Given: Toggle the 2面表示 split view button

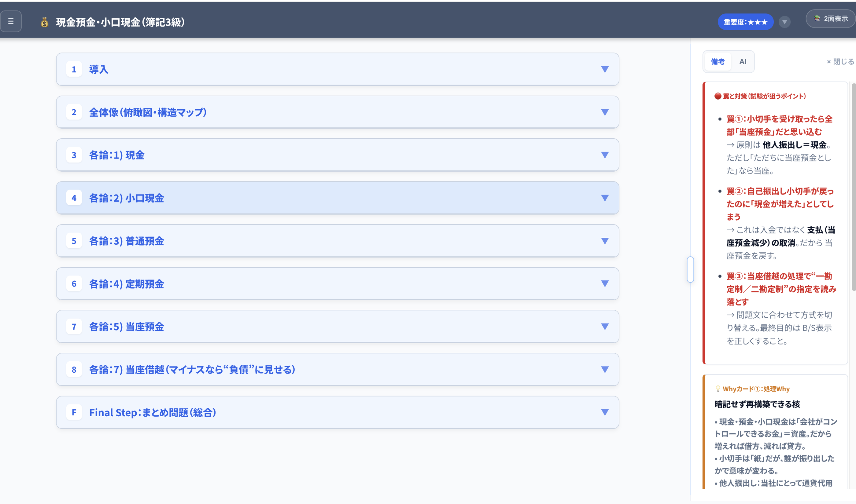Looking at the screenshot, I should pyautogui.click(x=831, y=19).
